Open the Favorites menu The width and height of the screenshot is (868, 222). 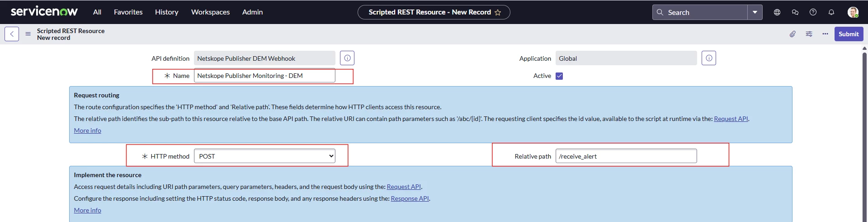[x=128, y=12]
